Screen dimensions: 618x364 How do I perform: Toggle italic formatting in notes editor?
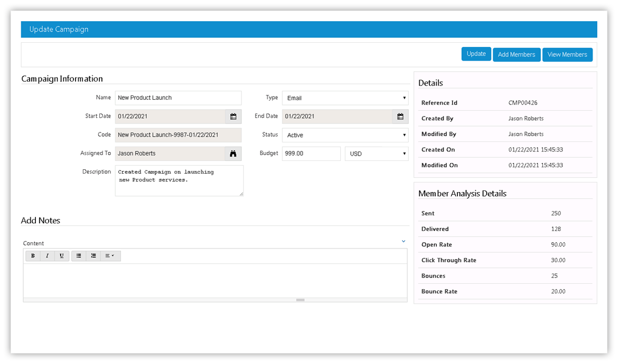47,256
